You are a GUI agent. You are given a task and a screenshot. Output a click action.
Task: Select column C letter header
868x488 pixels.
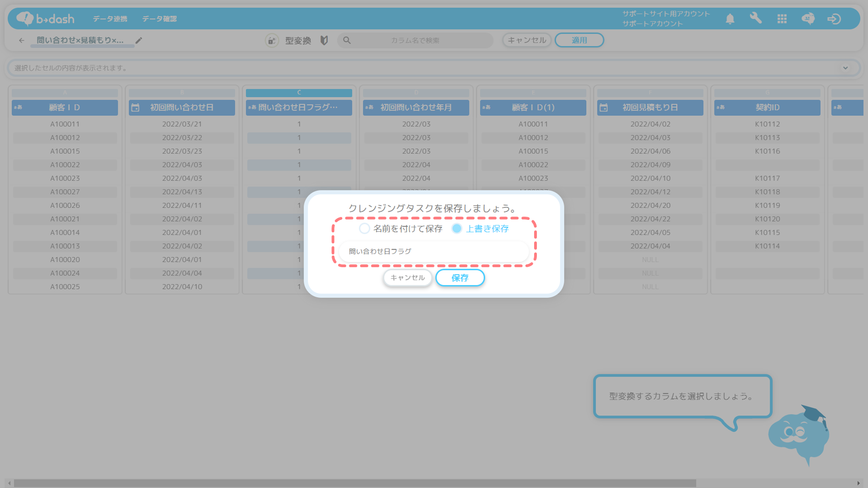click(299, 93)
